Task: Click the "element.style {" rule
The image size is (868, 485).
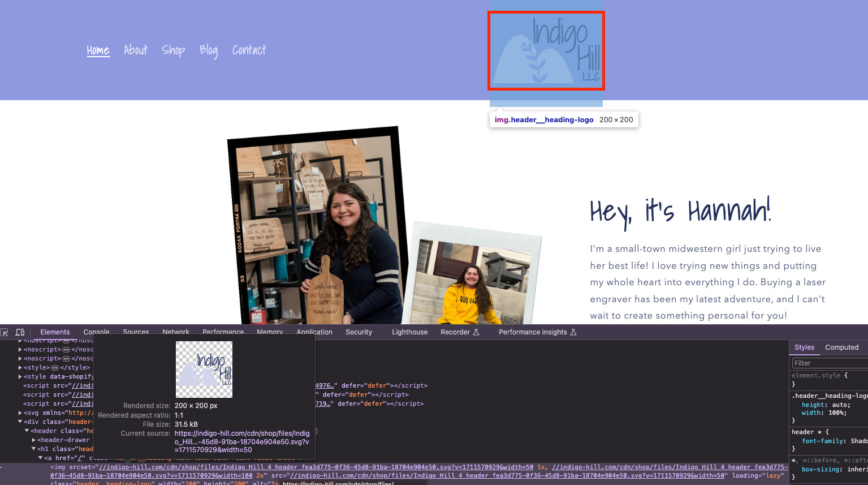Action: tap(820, 376)
